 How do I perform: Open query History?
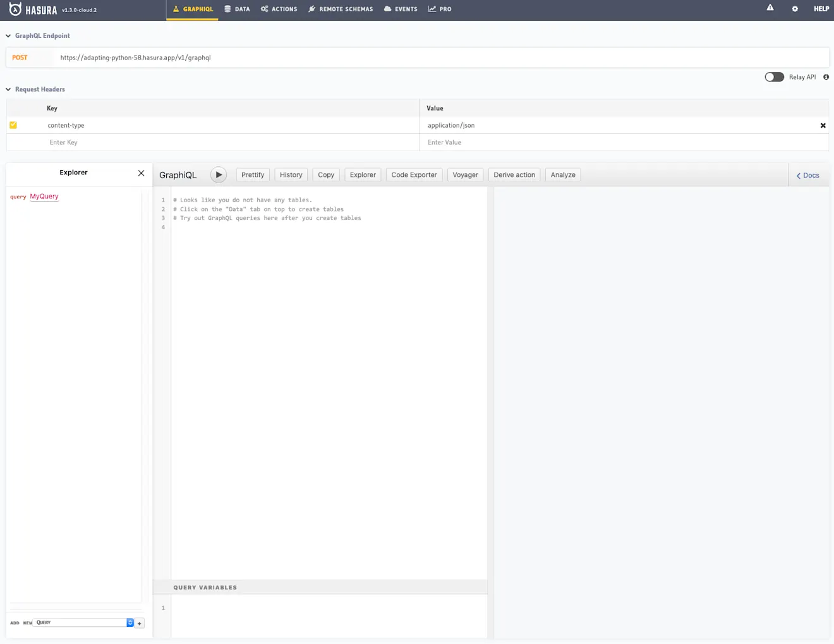click(x=291, y=175)
